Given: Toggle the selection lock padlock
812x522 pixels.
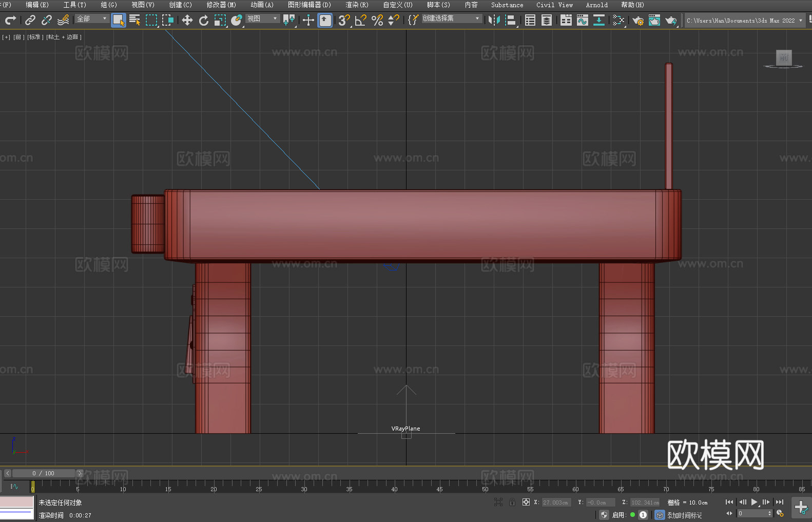Looking at the screenshot, I should [x=512, y=502].
